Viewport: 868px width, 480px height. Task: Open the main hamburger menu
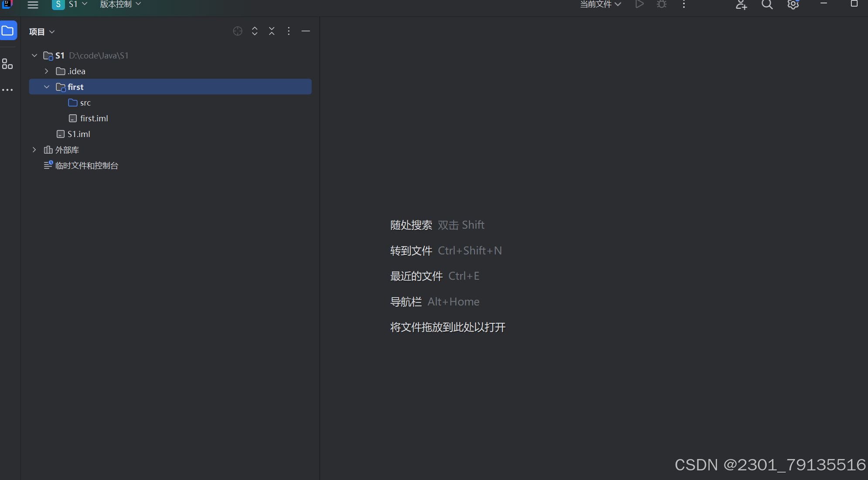33,5
